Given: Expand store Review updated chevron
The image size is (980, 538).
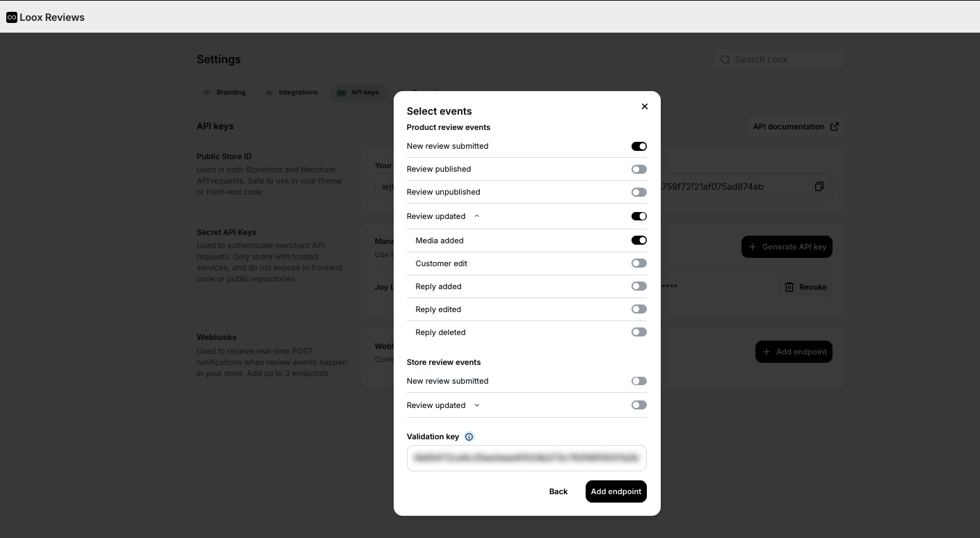Looking at the screenshot, I should 476,405.
